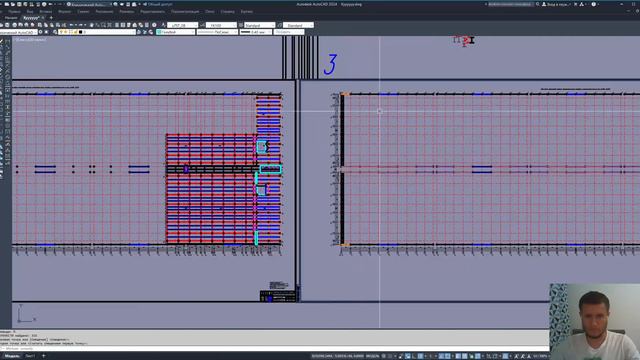Click the Paste icon in the Standard toolbar
This screenshot has height=360, width=640.
(51, 25)
